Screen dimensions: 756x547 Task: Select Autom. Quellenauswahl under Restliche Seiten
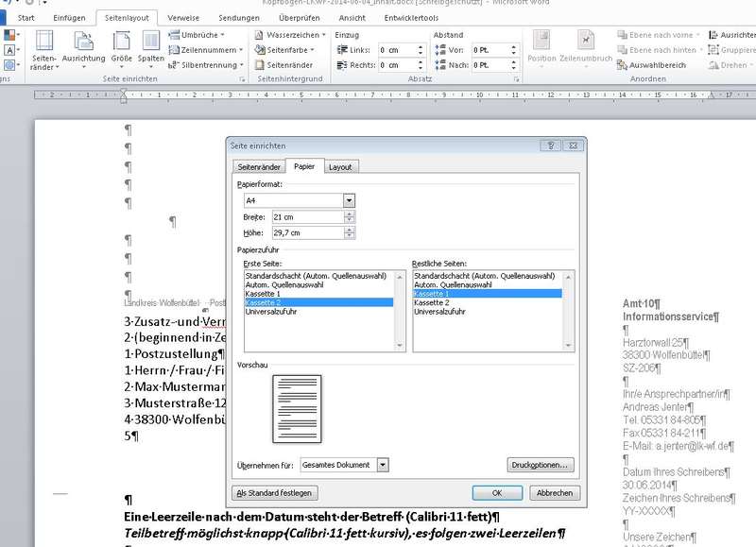(488, 284)
